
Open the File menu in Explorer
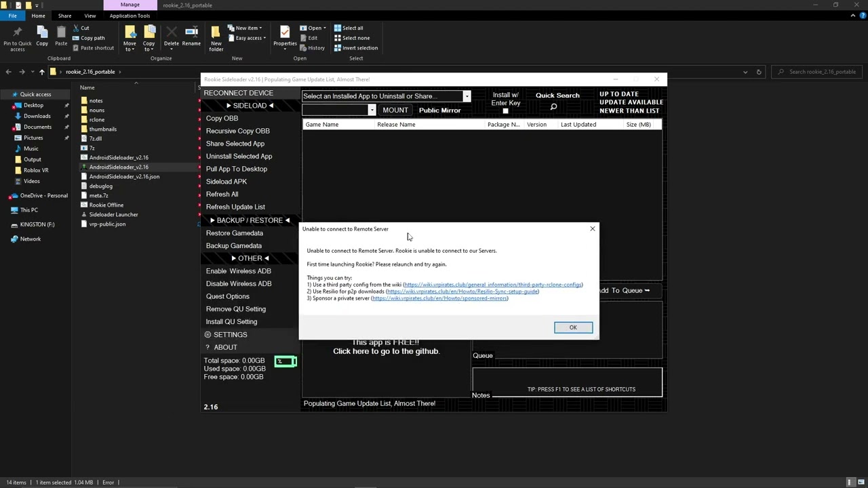pyautogui.click(x=12, y=16)
